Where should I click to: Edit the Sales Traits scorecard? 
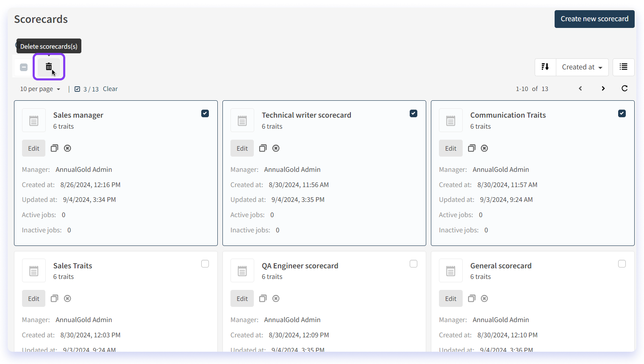pos(33,298)
